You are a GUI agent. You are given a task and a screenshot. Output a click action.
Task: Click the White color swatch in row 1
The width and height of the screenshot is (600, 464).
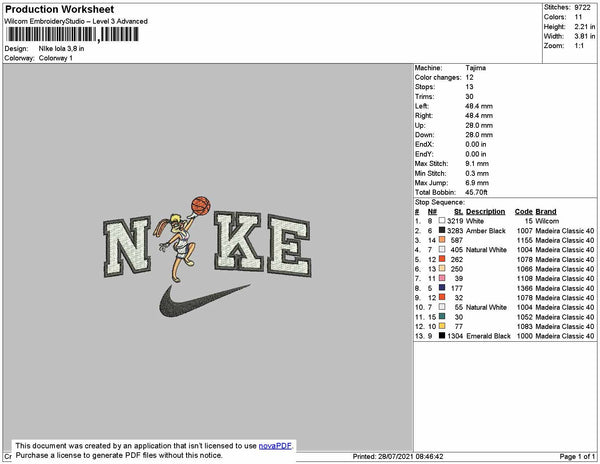tap(442, 221)
